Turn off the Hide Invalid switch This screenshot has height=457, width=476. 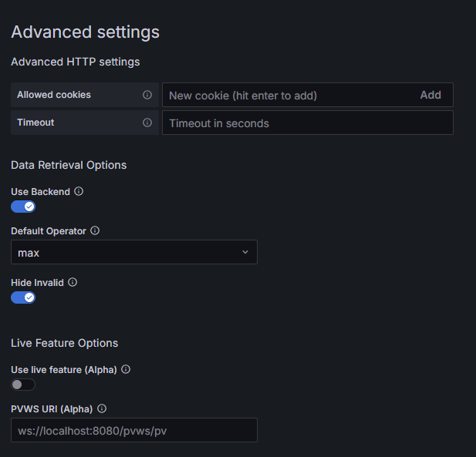(x=23, y=297)
